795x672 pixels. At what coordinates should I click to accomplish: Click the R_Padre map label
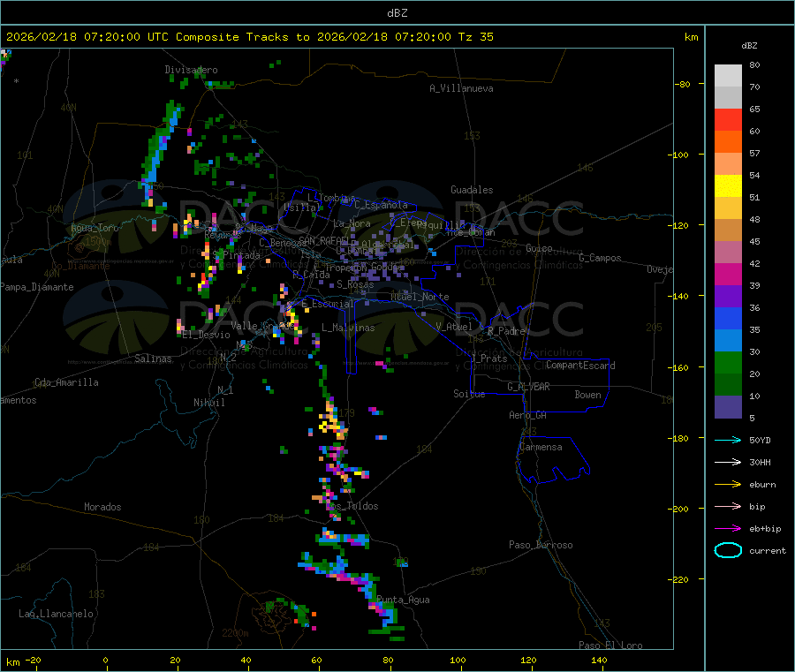(506, 331)
